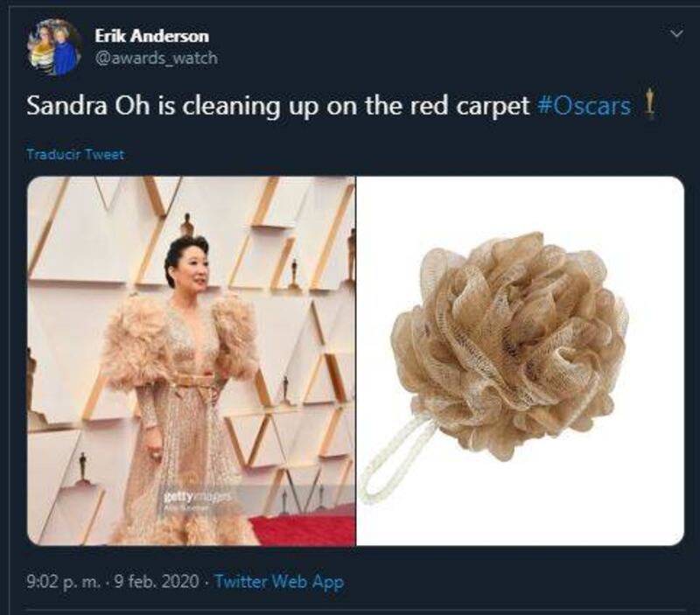Image resolution: width=700 pixels, height=615 pixels.
Task: Open the right loofah sponge photo
Action: pyautogui.click(x=520, y=360)
